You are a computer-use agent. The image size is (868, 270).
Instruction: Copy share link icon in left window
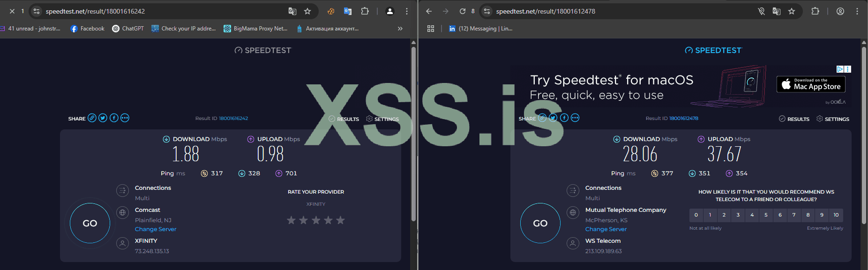coord(92,118)
